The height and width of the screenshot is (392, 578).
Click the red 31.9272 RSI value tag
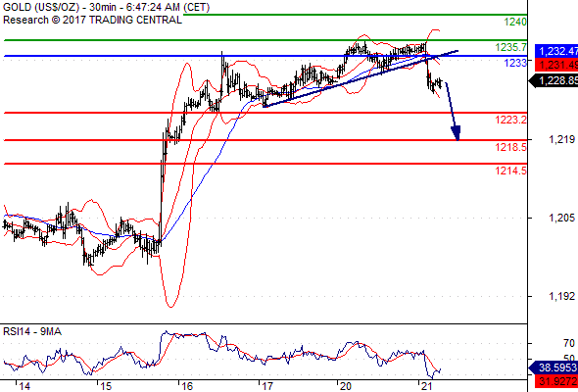click(x=556, y=380)
